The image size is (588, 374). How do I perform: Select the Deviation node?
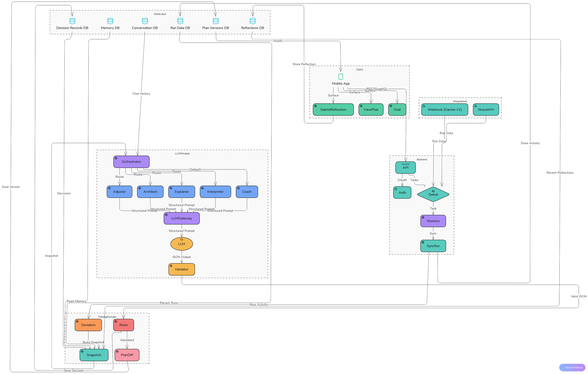[88, 325]
